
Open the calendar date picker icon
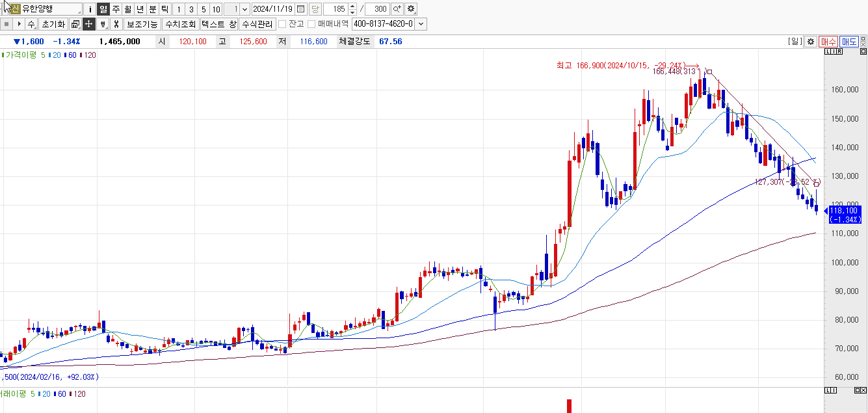[300, 9]
